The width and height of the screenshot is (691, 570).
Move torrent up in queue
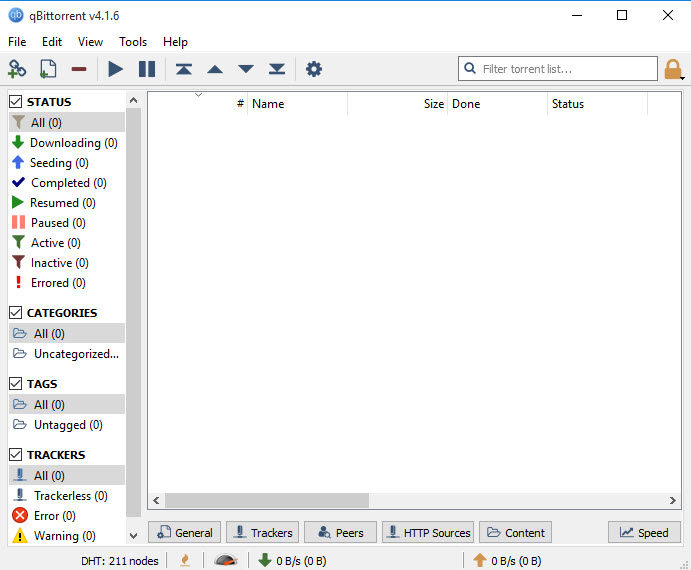pos(215,69)
